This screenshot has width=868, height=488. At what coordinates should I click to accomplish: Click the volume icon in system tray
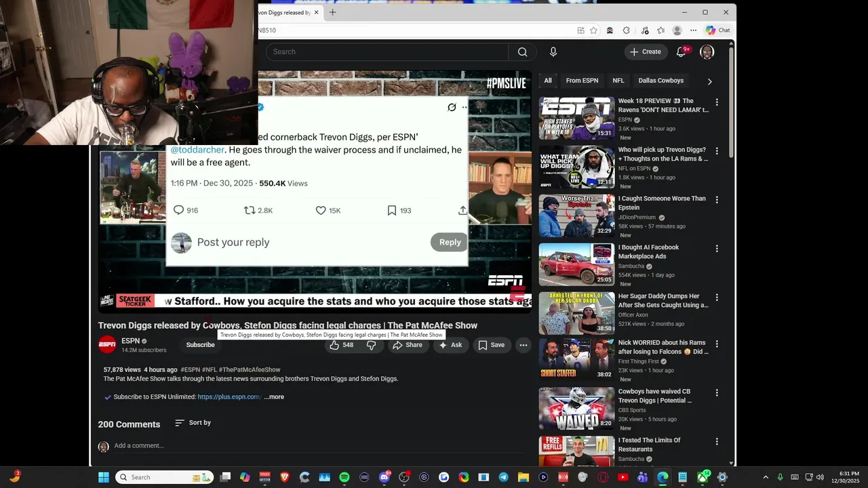(x=821, y=477)
